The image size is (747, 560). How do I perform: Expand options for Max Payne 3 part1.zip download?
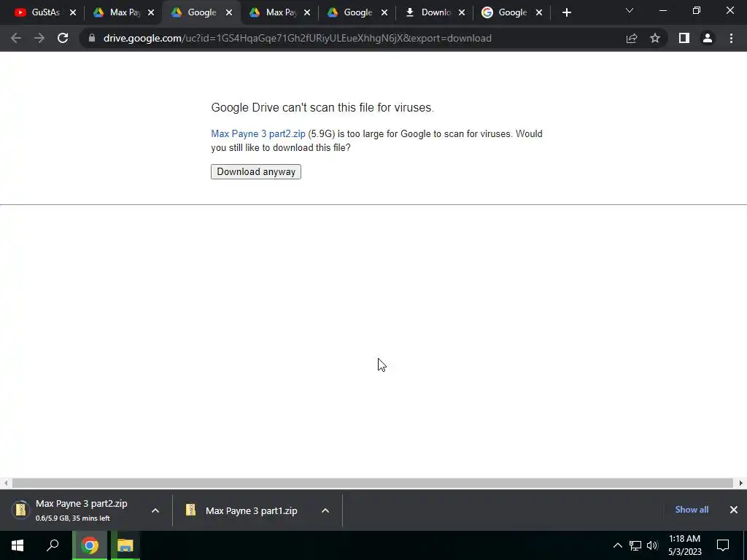tap(325, 510)
